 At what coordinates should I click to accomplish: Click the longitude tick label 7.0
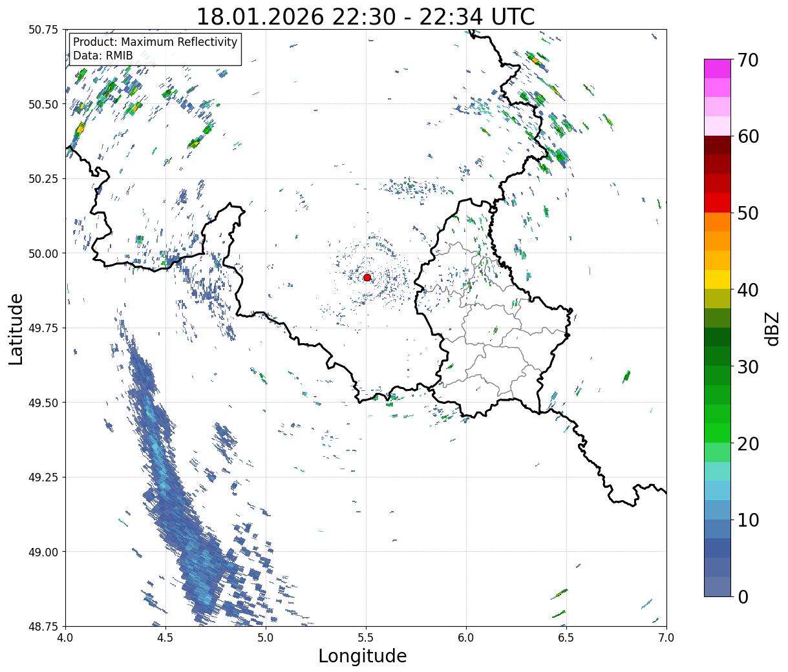(666, 638)
